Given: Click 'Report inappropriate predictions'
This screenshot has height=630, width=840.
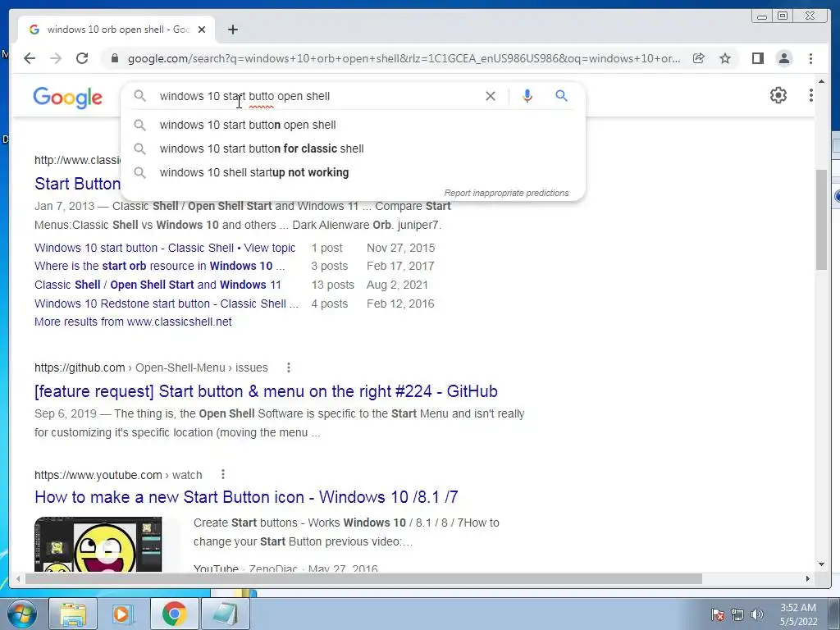Looking at the screenshot, I should coord(506,193).
